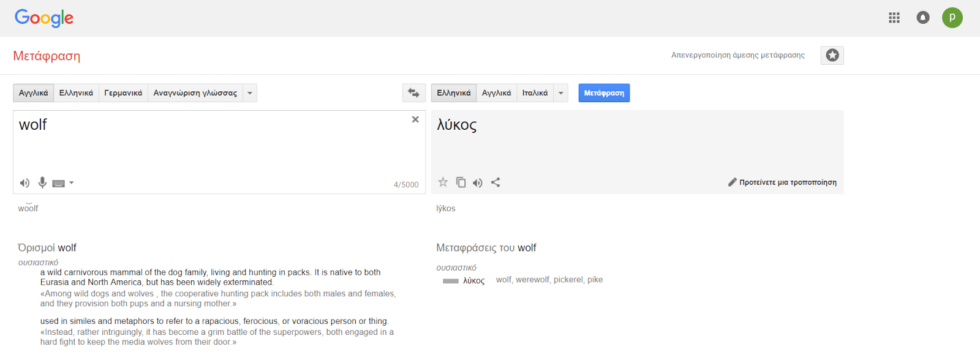Click reverse translations wolf, werewolf, pickerel, pike
Image resolution: width=980 pixels, height=352 pixels.
549,280
